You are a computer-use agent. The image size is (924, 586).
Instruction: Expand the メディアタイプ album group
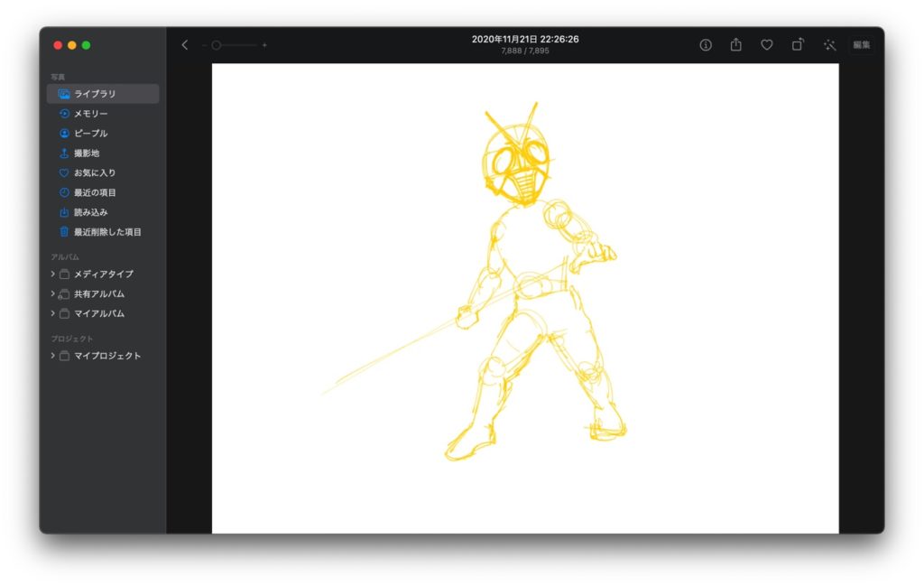point(52,274)
